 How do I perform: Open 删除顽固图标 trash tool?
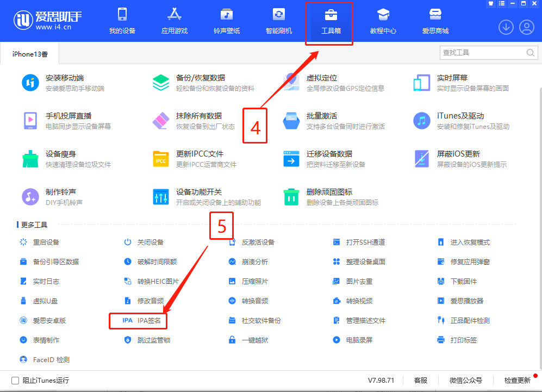click(291, 197)
